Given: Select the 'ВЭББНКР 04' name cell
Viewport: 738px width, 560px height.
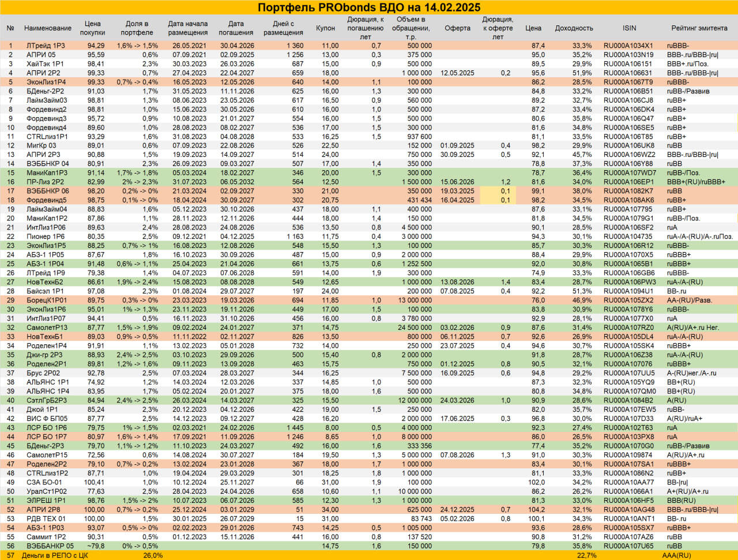Looking at the screenshot, I should click(x=48, y=164).
